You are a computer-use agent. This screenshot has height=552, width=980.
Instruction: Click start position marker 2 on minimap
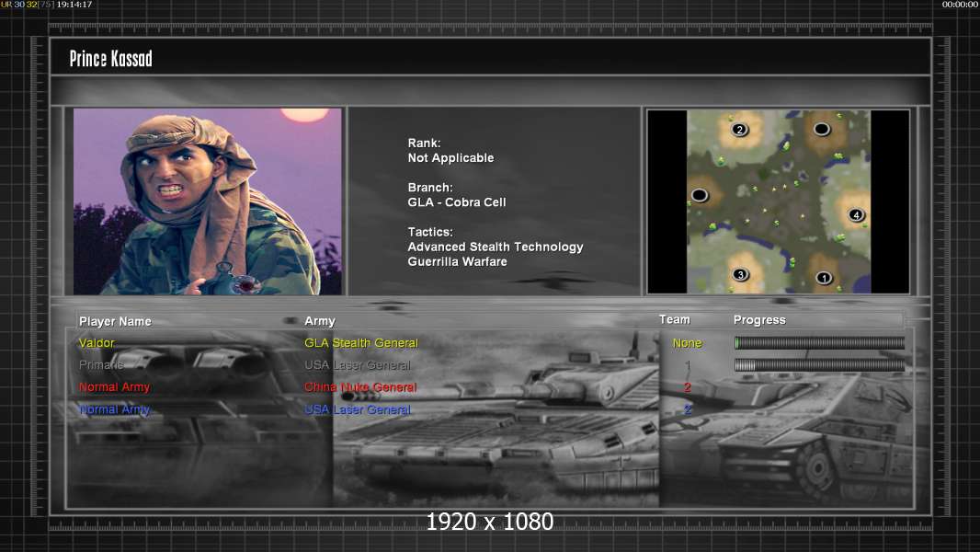pyautogui.click(x=739, y=130)
